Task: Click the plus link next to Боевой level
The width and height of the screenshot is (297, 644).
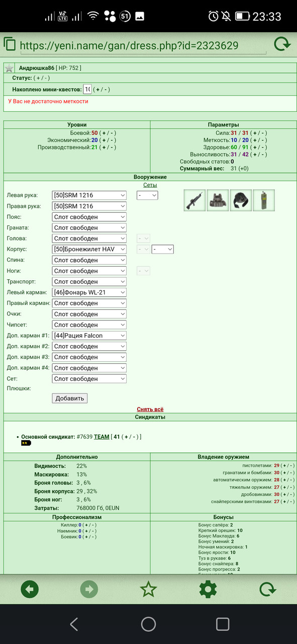Action: point(103,133)
